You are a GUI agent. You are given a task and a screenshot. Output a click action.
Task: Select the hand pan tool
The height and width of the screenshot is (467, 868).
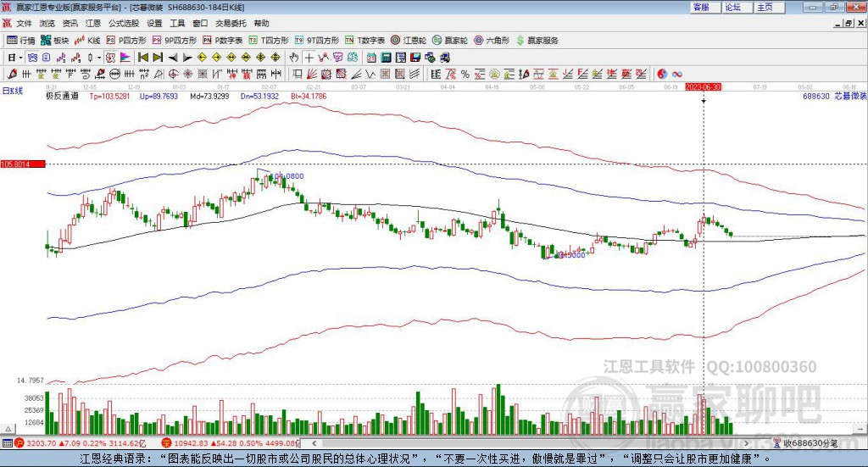[294, 58]
